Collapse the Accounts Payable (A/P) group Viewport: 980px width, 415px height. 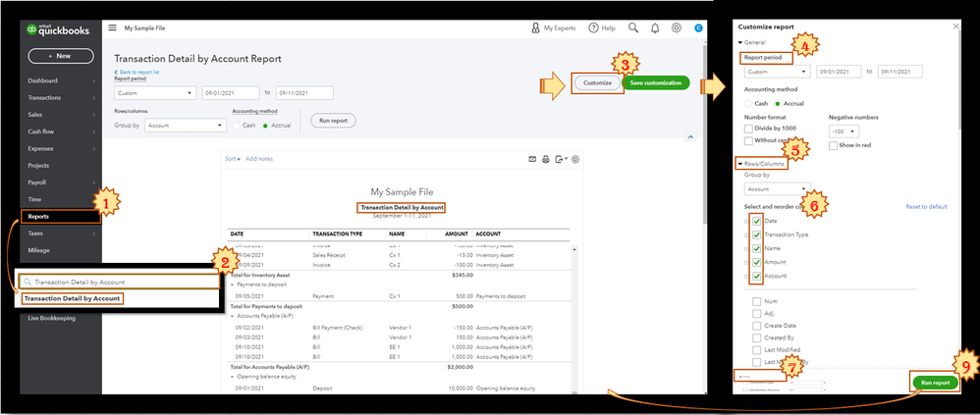click(233, 316)
